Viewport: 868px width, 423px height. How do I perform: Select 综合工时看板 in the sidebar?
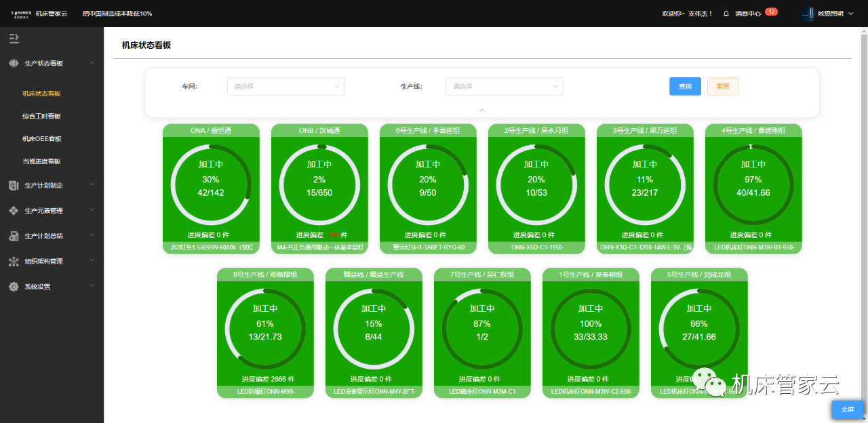tap(41, 117)
